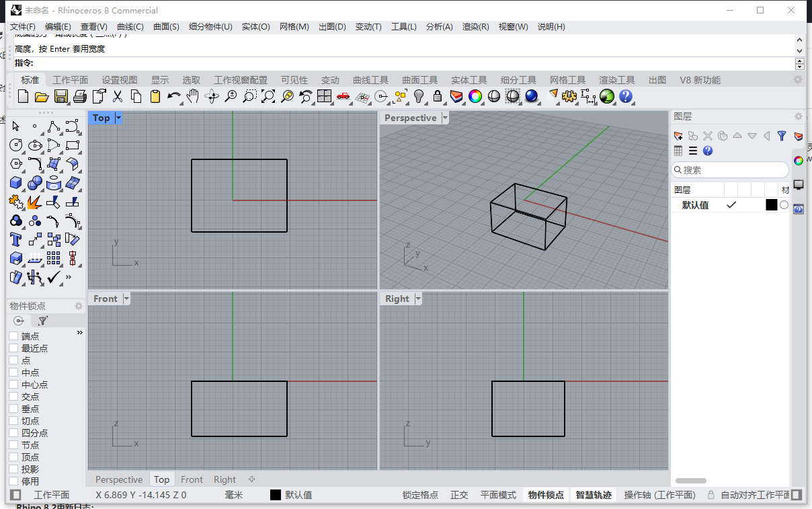This screenshot has height=509, width=812.
Task: Select the Rectangle tool in the sidebar
Action: point(73,145)
